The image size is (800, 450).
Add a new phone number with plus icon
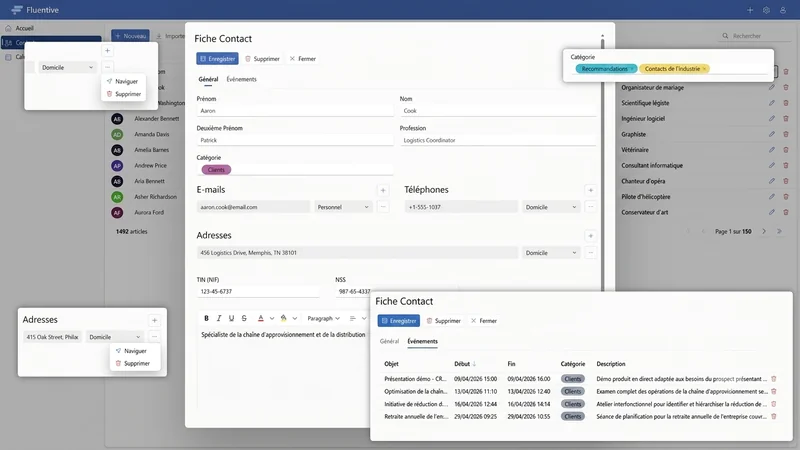590,190
